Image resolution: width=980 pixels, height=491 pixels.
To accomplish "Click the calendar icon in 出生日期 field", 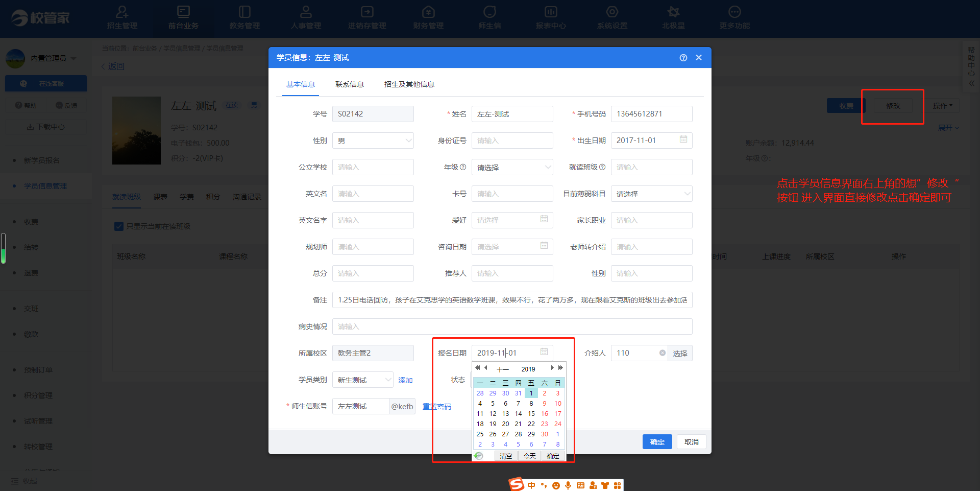I will pyautogui.click(x=683, y=139).
